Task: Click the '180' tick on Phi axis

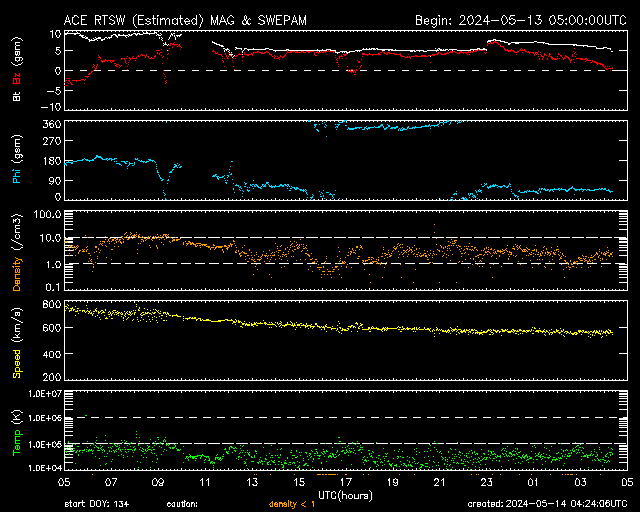Action: pos(52,161)
